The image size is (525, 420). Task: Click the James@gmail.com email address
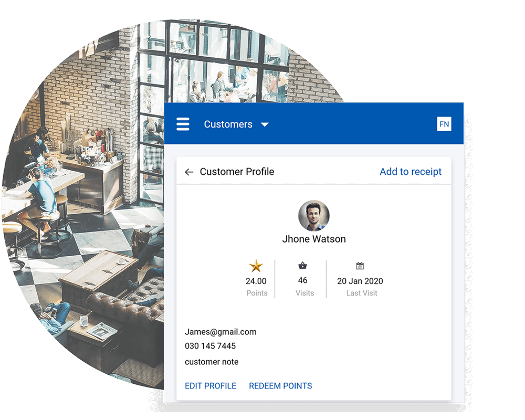pyautogui.click(x=220, y=332)
